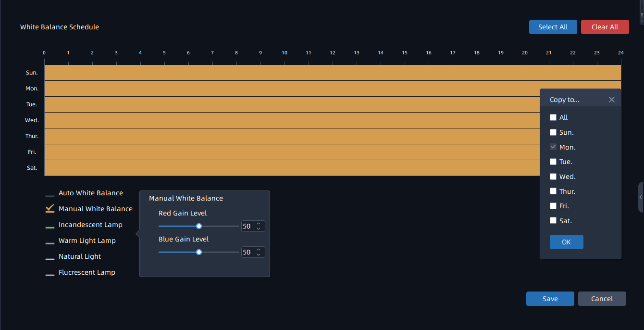Check the Sat. checkbox

click(553, 221)
